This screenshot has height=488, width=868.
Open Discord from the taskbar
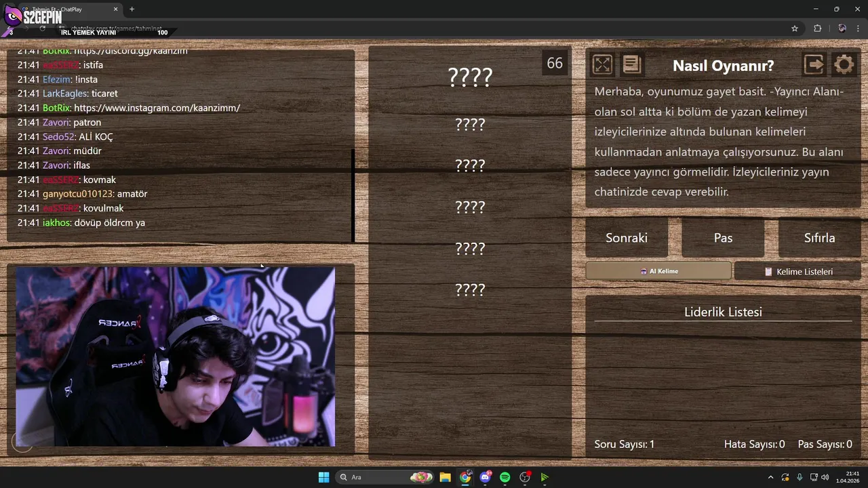(x=485, y=477)
